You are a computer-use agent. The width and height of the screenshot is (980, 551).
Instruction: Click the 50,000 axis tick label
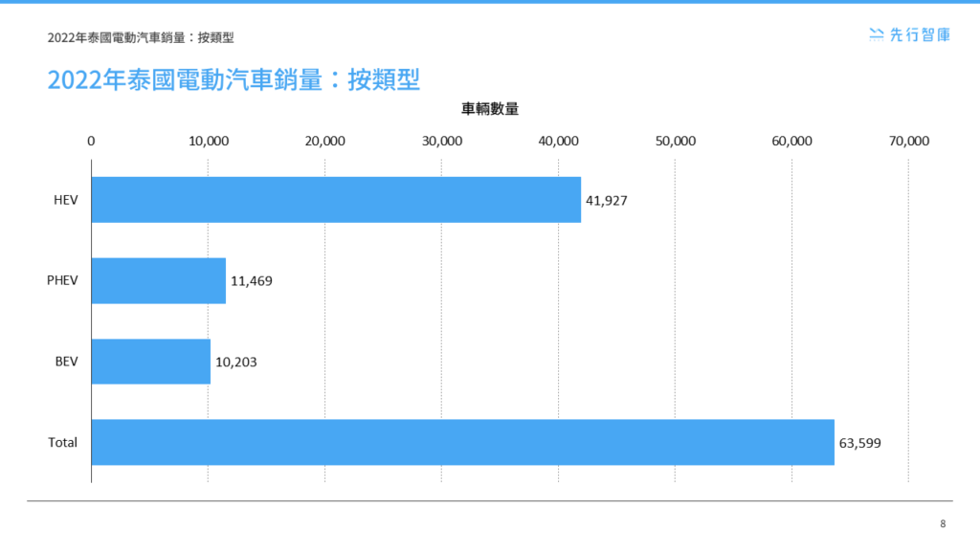click(676, 142)
